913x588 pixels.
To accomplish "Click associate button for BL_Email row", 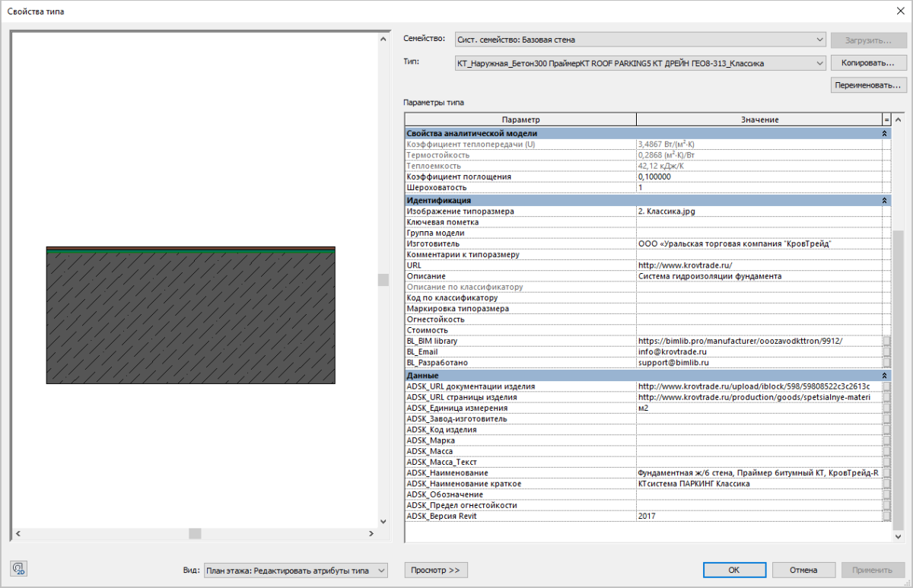I will (886, 352).
